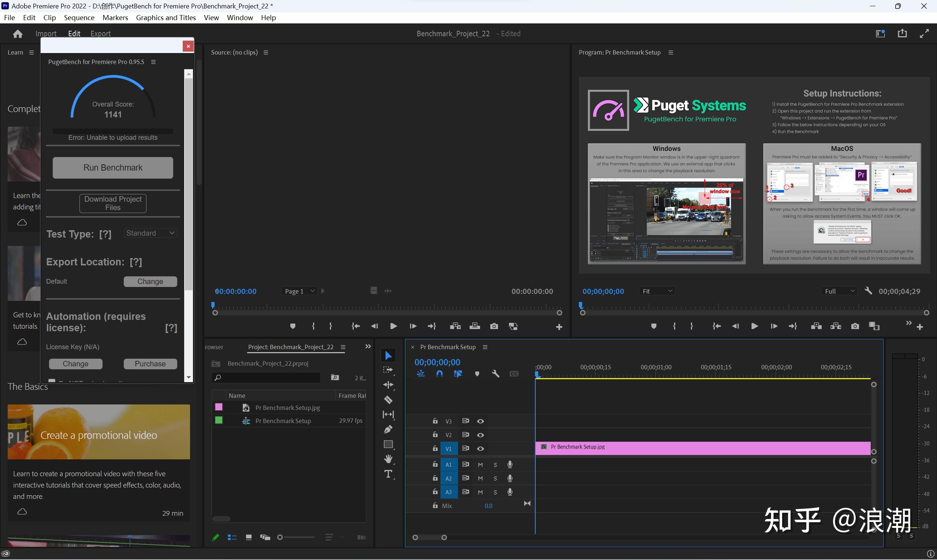Open Program monitor Fit zoom dropdown
Viewport: 937px width, 560px height.
(x=657, y=291)
